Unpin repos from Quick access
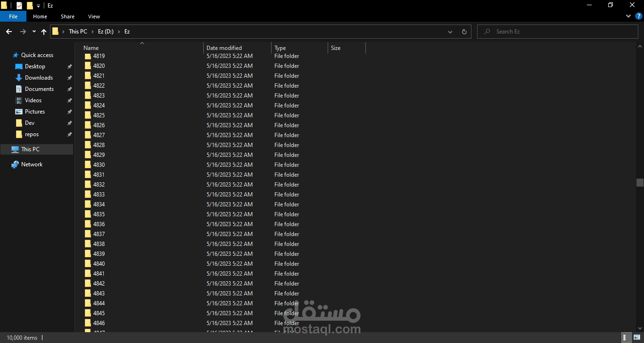Viewport: 644px width, 343px height. tap(69, 134)
